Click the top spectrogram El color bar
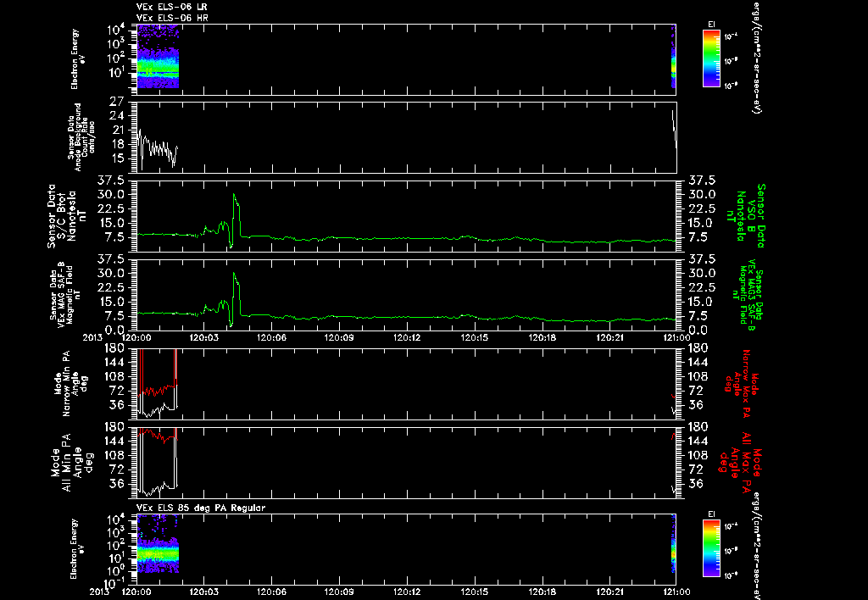 711,58
